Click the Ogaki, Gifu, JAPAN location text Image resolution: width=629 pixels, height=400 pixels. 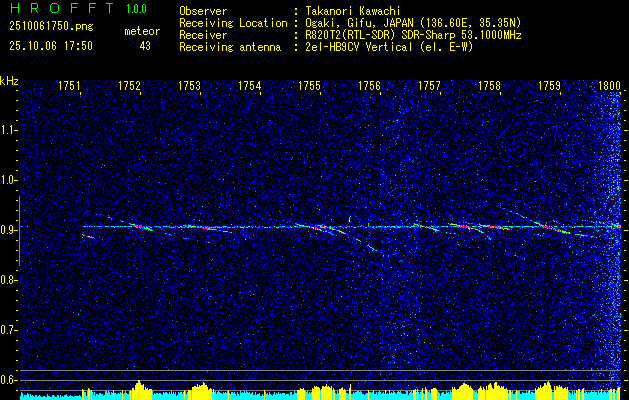pos(413,23)
